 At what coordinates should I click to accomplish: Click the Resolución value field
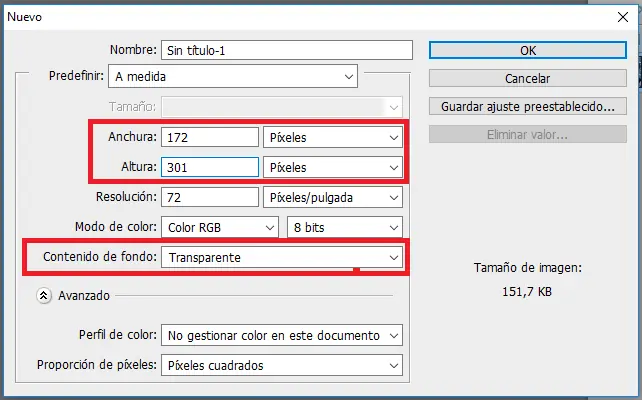click(x=211, y=198)
